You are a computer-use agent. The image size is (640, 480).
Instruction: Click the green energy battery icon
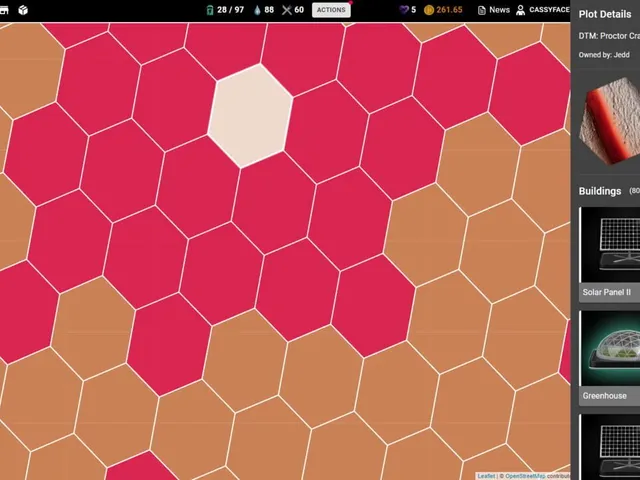coord(210,10)
